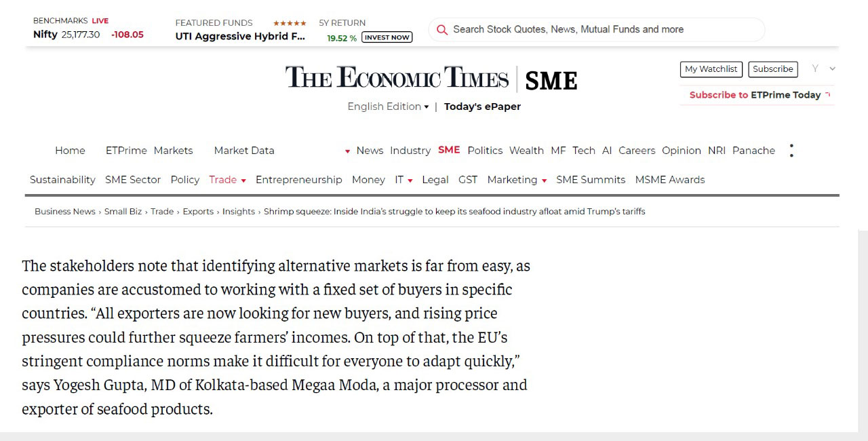Click the five-star fund rating
The image size is (868, 441).
290,23
